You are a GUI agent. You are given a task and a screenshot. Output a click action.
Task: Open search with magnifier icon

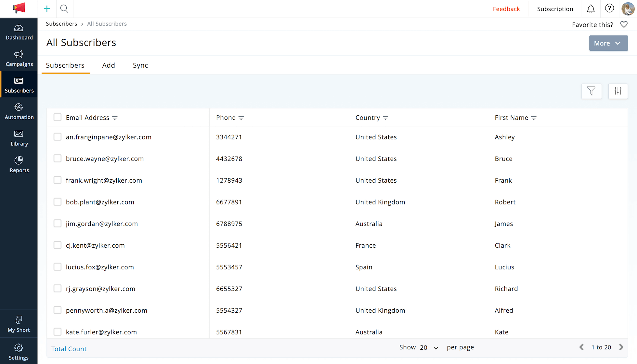click(x=64, y=9)
